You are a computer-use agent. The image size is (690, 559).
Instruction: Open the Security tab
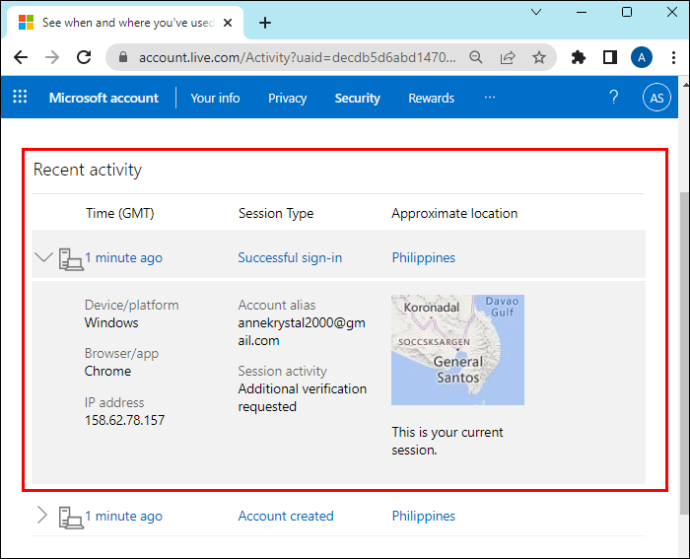click(357, 98)
